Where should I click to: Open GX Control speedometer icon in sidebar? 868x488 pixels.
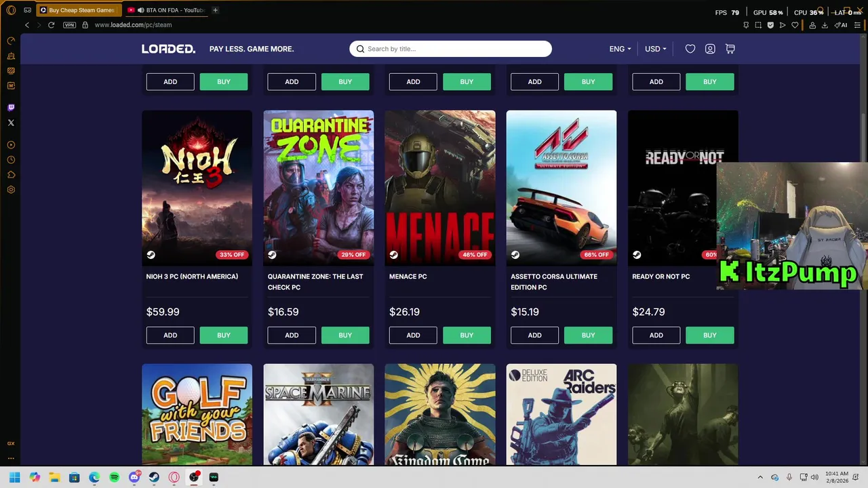[11, 41]
